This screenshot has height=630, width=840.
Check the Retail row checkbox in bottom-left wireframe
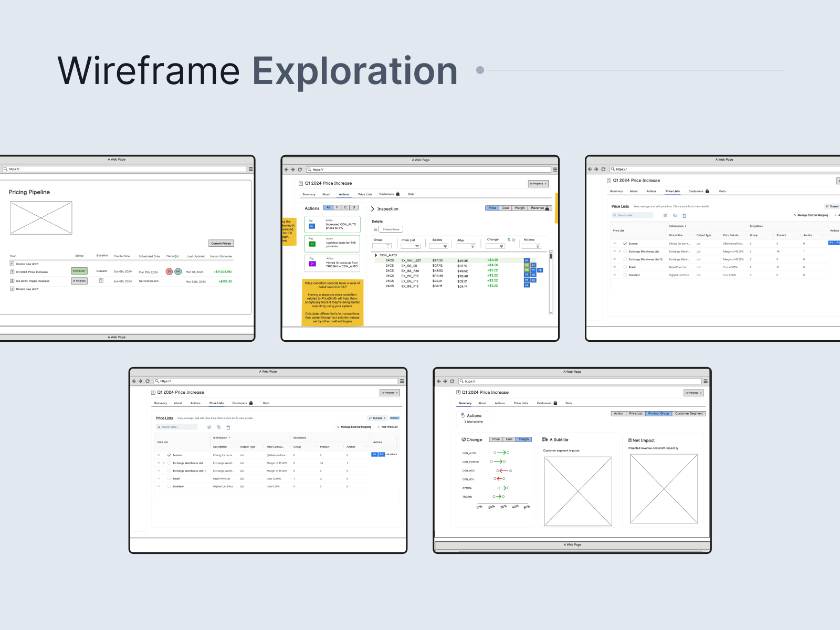(x=169, y=479)
